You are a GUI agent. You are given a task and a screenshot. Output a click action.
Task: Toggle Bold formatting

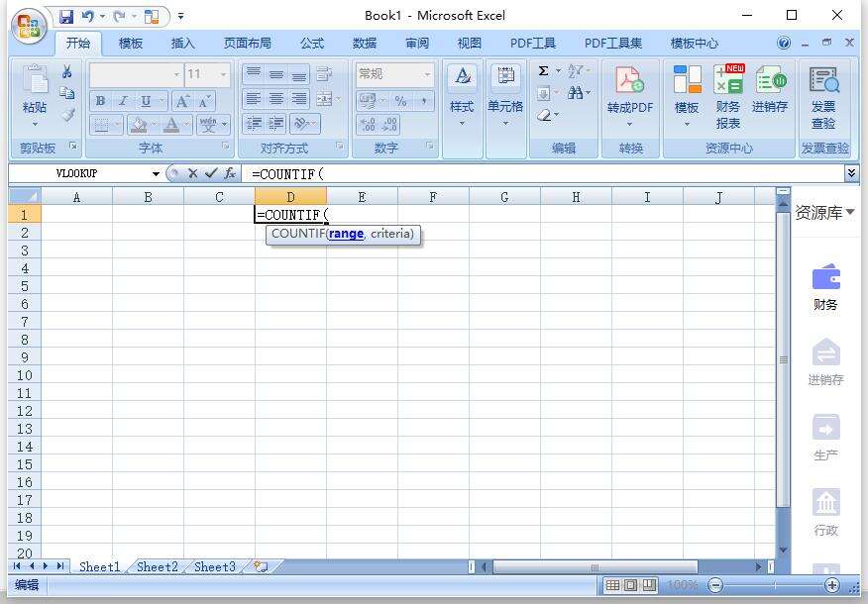point(100,101)
